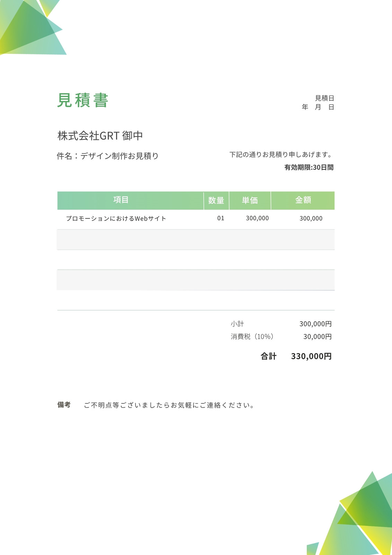The height and width of the screenshot is (555, 392).
Task: Select the 有効期限:30日間 validity text
Action: pos(309,168)
